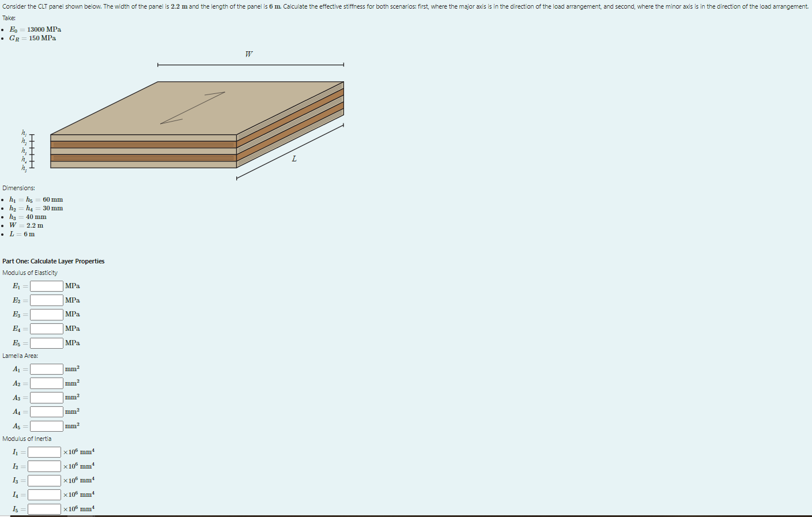The width and height of the screenshot is (812, 517).
Task: Click the I₂ modulus of inertia field
Action: (x=43, y=466)
